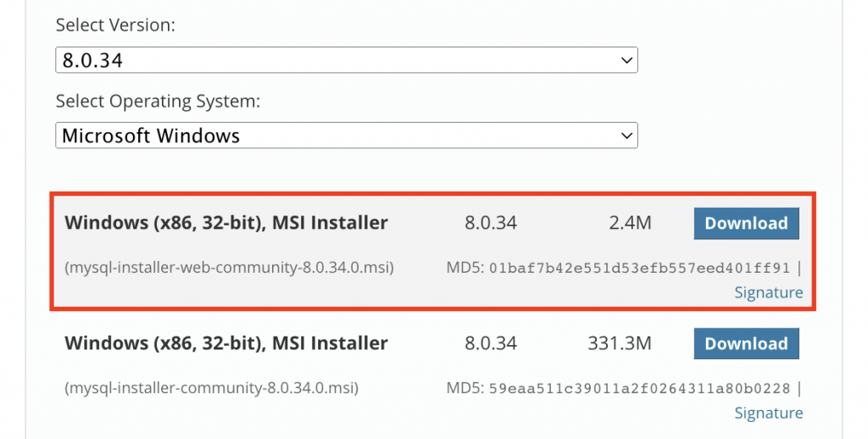Viewport: 868px width, 439px height.
Task: Click the mysql-installer-community-8.0.34.0.msi filename
Action: coord(211,388)
